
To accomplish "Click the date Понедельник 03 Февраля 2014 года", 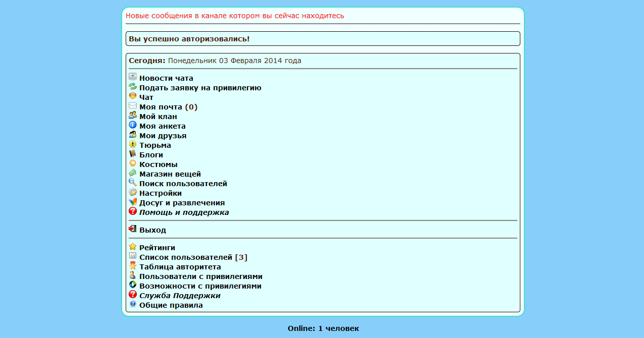I will click(235, 61).
